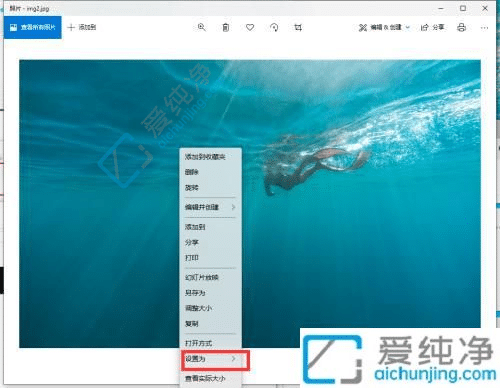This screenshot has height=388, width=500.
Task: Choose 打印 in the context menu
Action: coord(211,258)
